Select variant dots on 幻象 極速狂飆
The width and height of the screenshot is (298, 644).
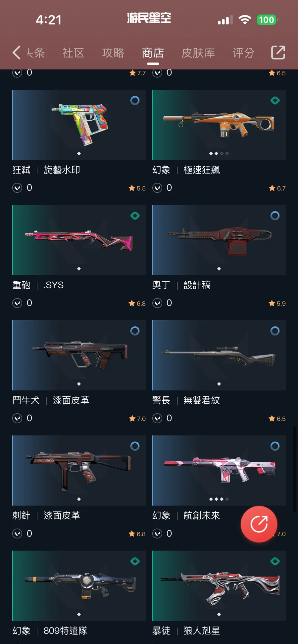(219, 153)
